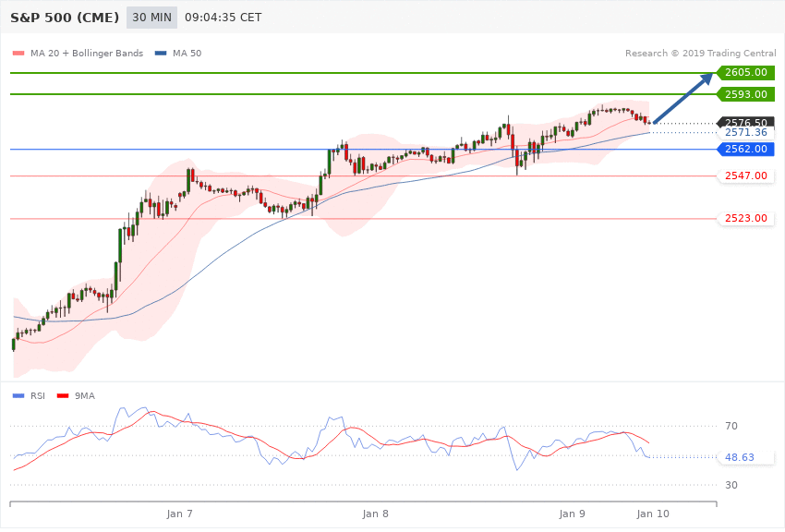The width and height of the screenshot is (785, 532).
Task: Click the MA 50 legend label
Action: (187, 53)
